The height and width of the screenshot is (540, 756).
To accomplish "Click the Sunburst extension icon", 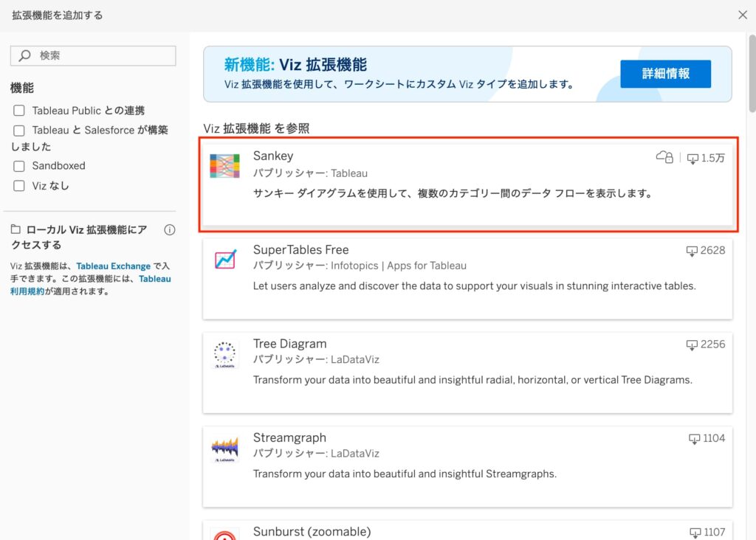I will (224, 533).
